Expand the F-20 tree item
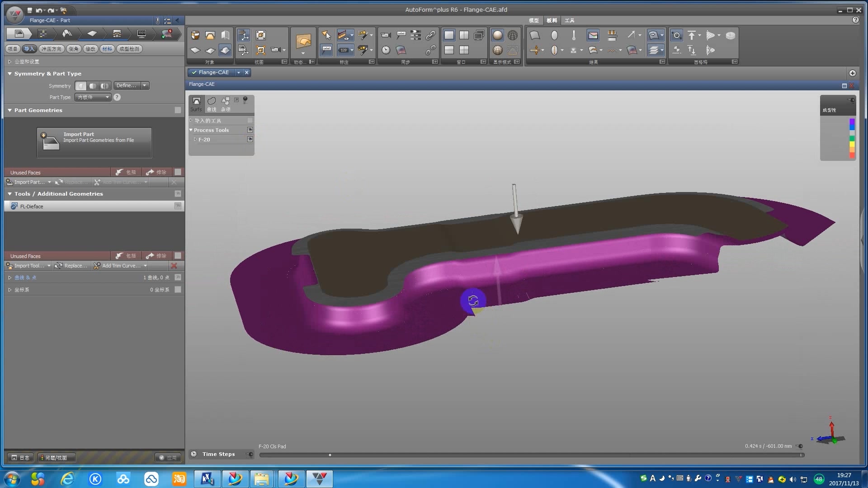 [195, 140]
